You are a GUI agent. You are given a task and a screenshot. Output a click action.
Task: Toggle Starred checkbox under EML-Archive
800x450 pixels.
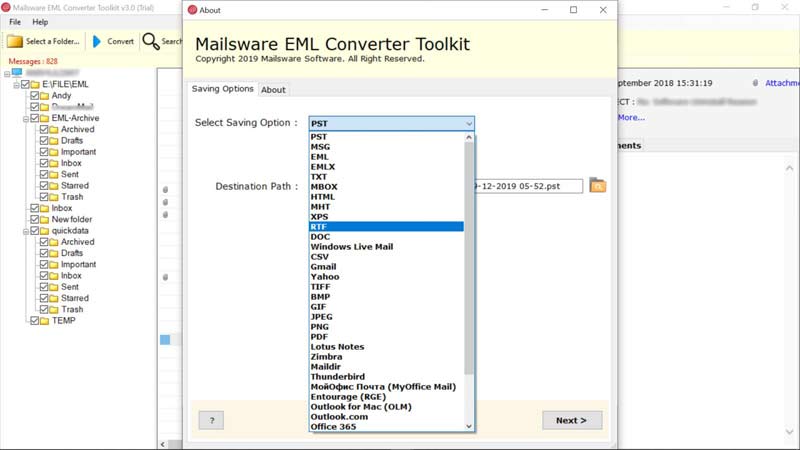pos(44,185)
